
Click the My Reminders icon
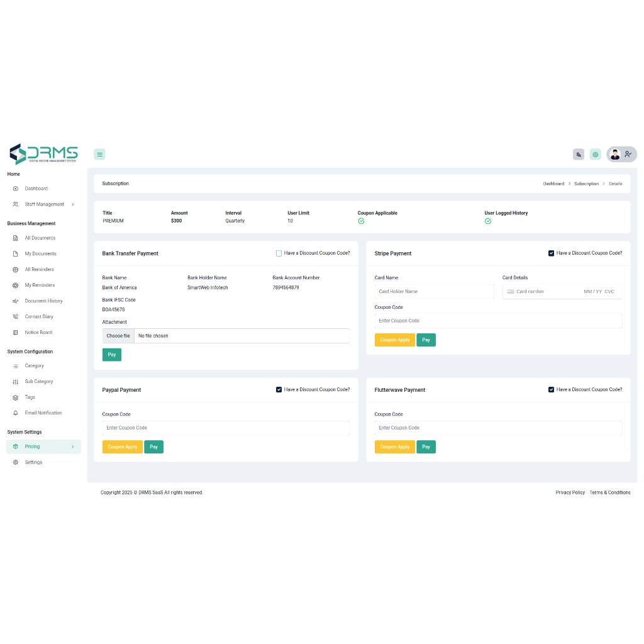(16, 285)
